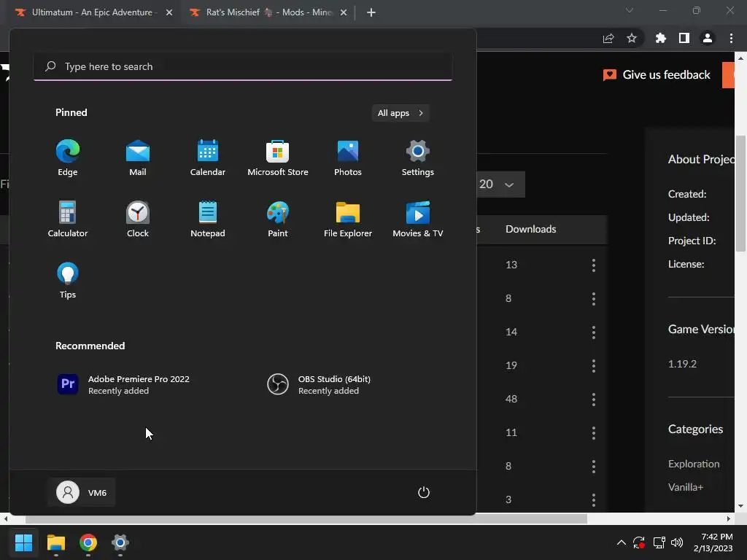Share this page from Chrome toolbar
This screenshot has width=747, height=560.
(x=608, y=38)
